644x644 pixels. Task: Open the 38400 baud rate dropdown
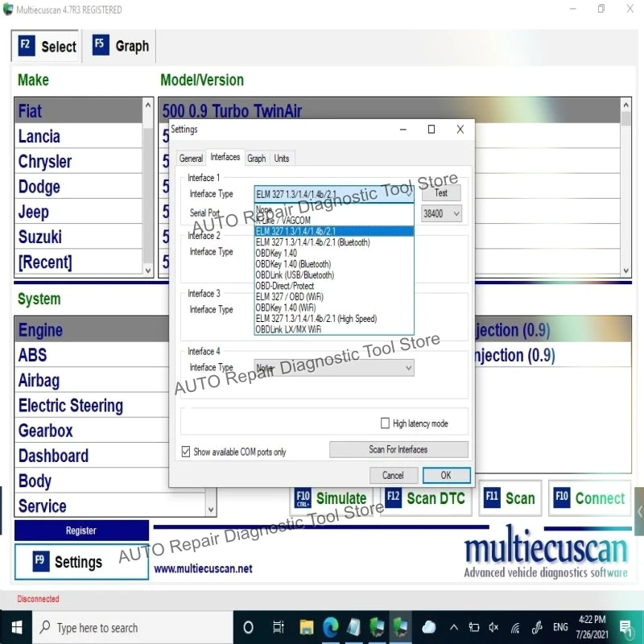tap(441, 213)
